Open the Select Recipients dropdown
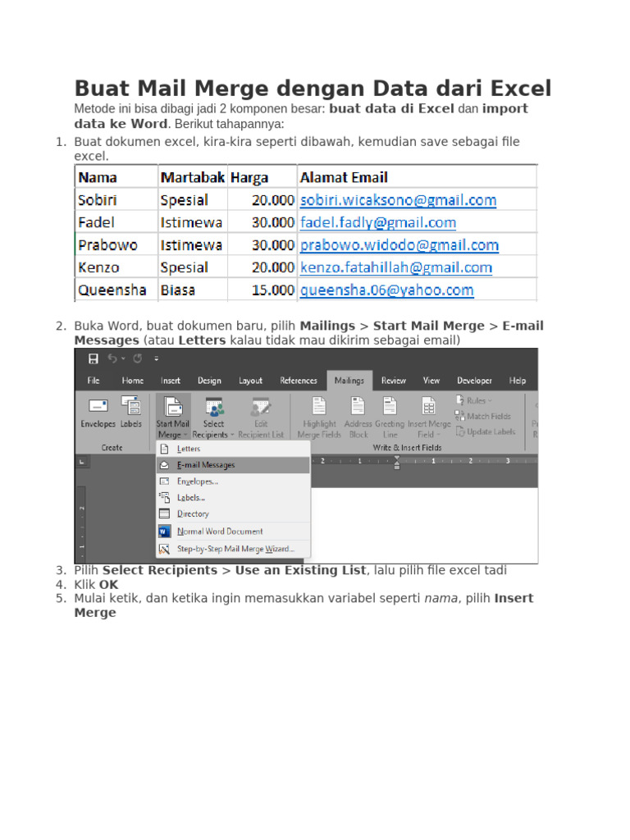This screenshot has width=630, height=840. click(213, 418)
